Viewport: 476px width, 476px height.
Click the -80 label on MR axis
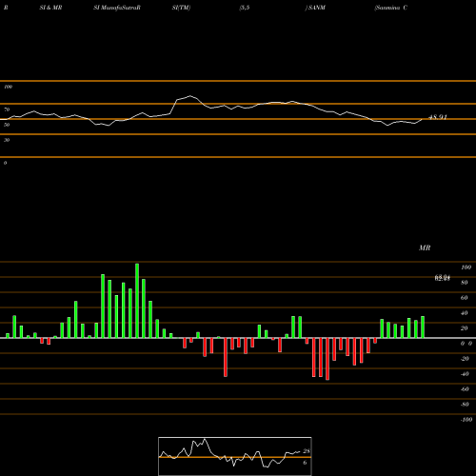click(465, 405)
